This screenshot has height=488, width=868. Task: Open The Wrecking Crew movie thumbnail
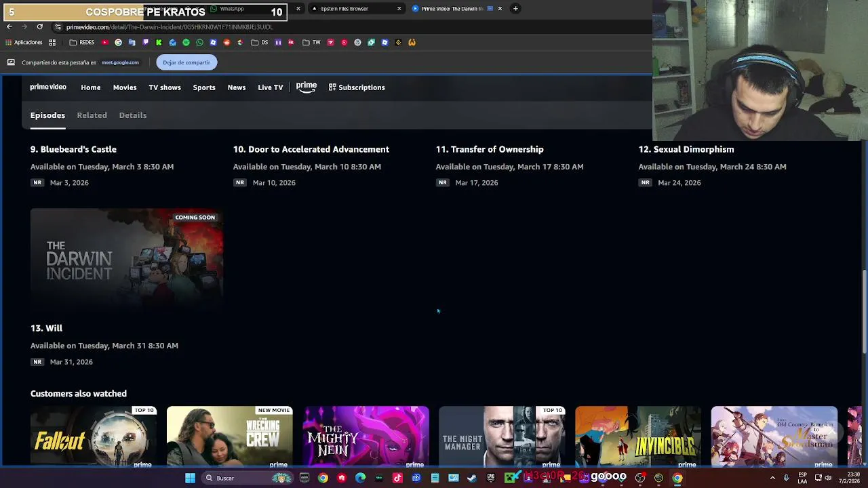[230, 437]
